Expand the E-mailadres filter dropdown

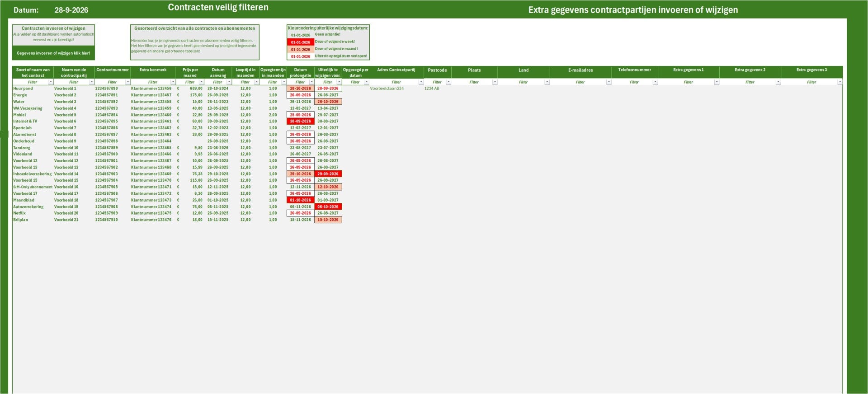[x=609, y=82]
